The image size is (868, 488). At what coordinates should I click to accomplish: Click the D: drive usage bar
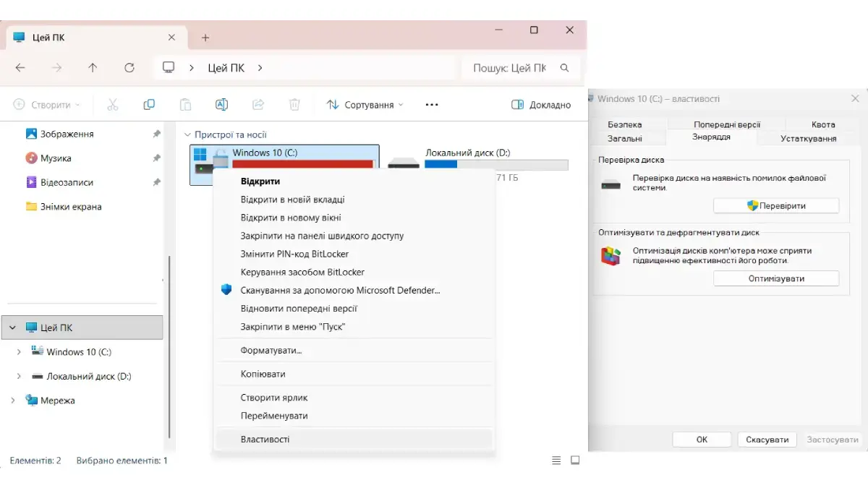(x=496, y=165)
